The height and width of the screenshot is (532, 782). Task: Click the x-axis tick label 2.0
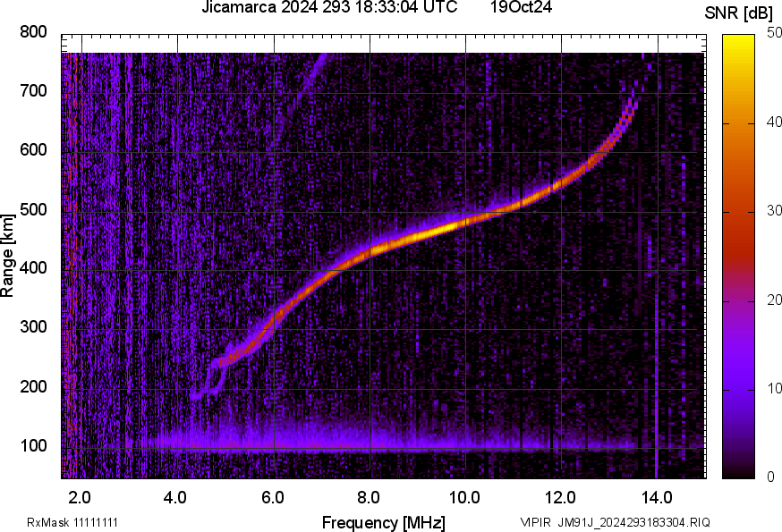pos(80,498)
